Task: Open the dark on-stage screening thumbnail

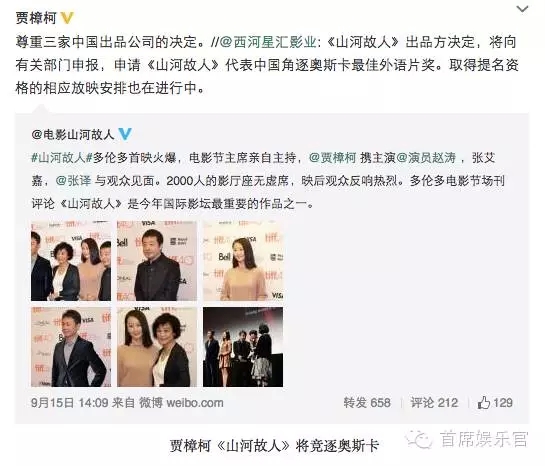Action: point(243,347)
